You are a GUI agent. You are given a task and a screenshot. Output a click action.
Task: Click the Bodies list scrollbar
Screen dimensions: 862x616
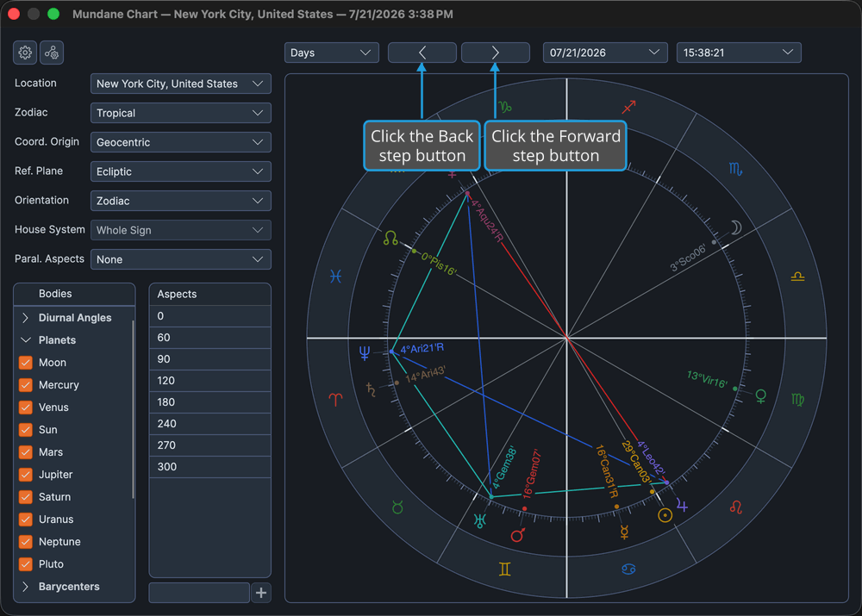(x=133, y=409)
